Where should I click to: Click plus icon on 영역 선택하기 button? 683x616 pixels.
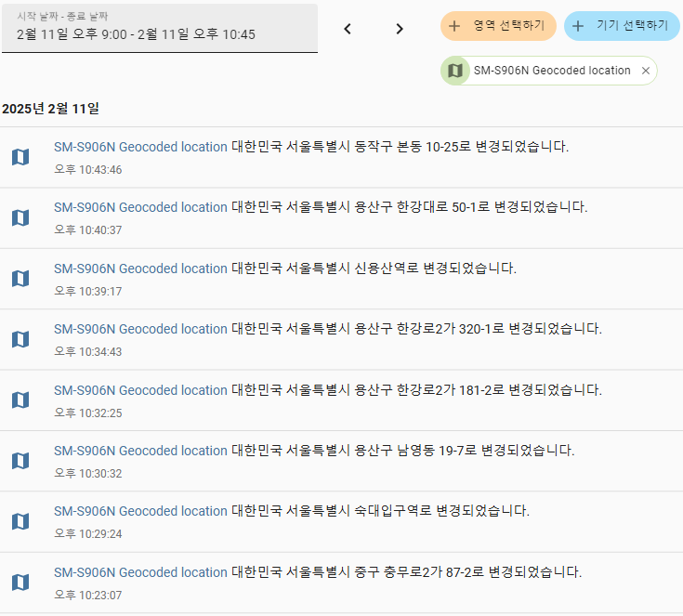click(454, 26)
